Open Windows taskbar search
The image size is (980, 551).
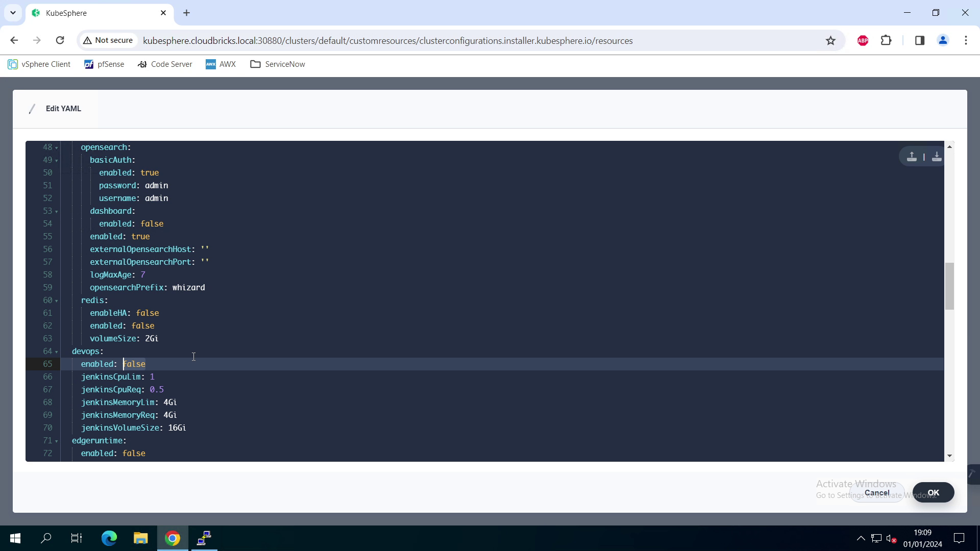pyautogui.click(x=46, y=538)
